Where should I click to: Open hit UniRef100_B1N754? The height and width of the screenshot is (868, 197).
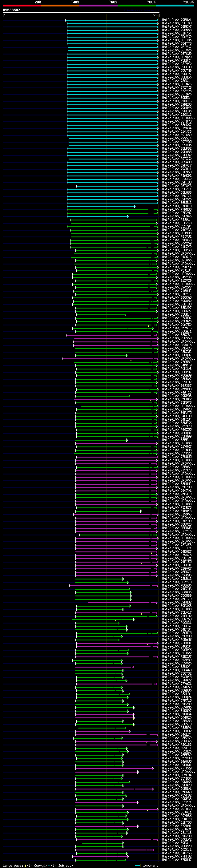point(176,33)
